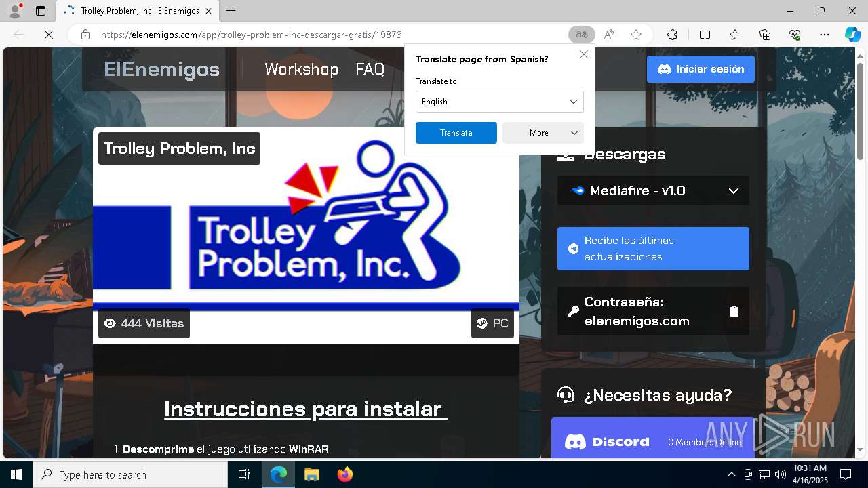Click the headset icon beside ¿Necesitas ayuda?

pyautogui.click(x=566, y=394)
